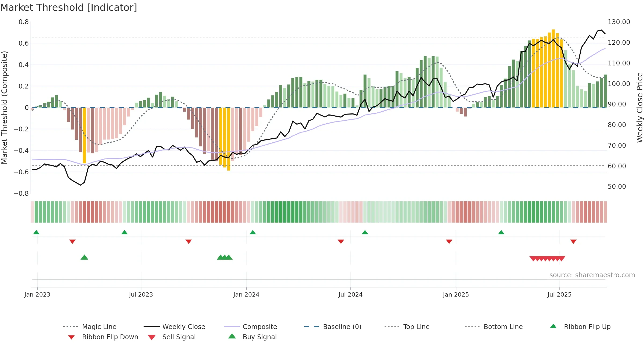The width and height of the screenshot is (644, 362).
Task: Toggle the Sell Signal legend entry
Action: (x=172, y=337)
